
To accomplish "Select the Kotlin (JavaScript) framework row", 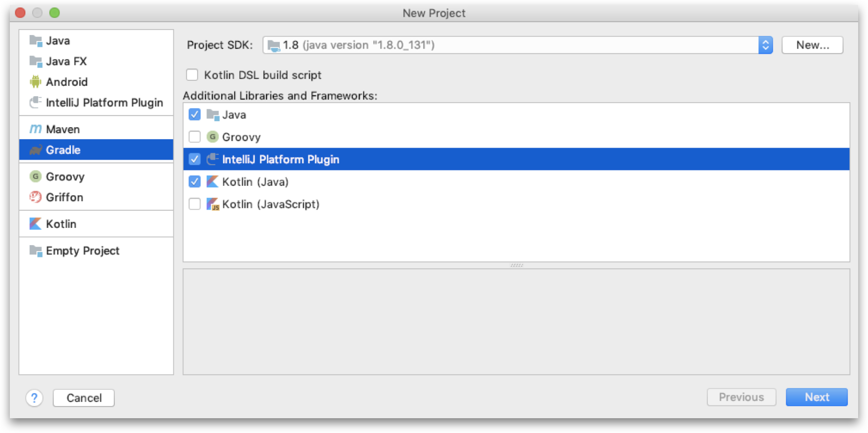I will [x=516, y=204].
